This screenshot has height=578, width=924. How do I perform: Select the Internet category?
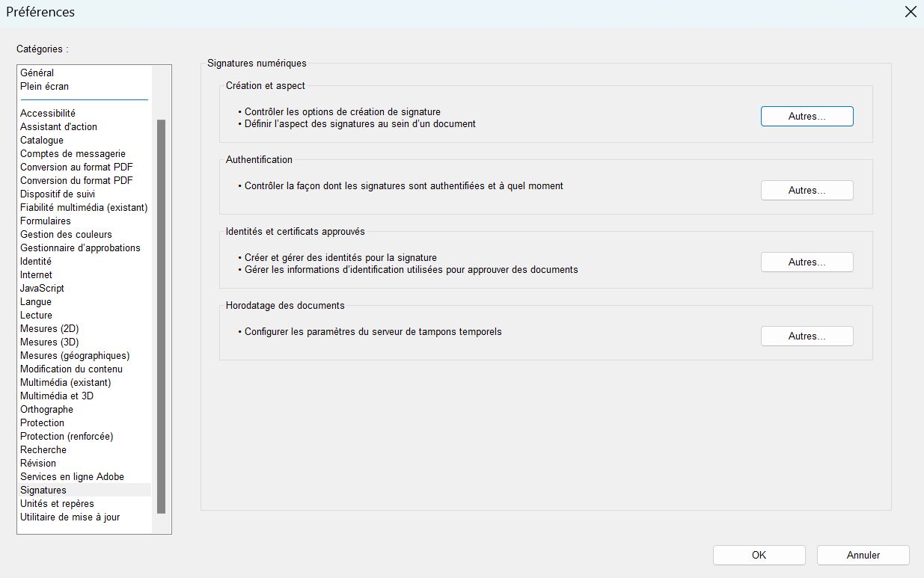tap(36, 274)
